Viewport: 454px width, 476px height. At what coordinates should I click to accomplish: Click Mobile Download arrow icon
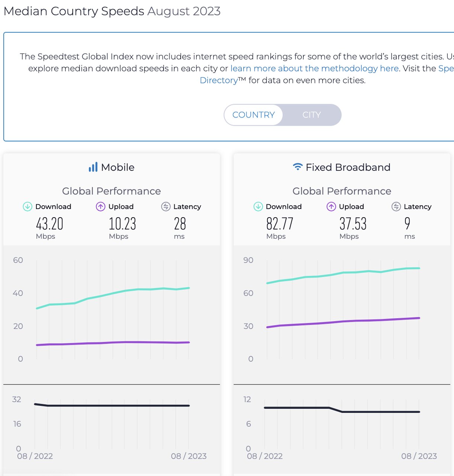click(x=27, y=206)
